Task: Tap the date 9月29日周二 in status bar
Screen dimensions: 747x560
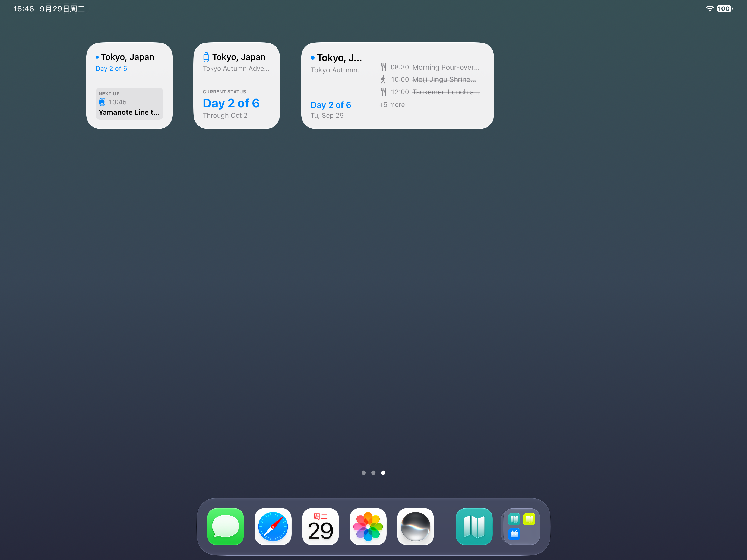Action: tap(62, 9)
